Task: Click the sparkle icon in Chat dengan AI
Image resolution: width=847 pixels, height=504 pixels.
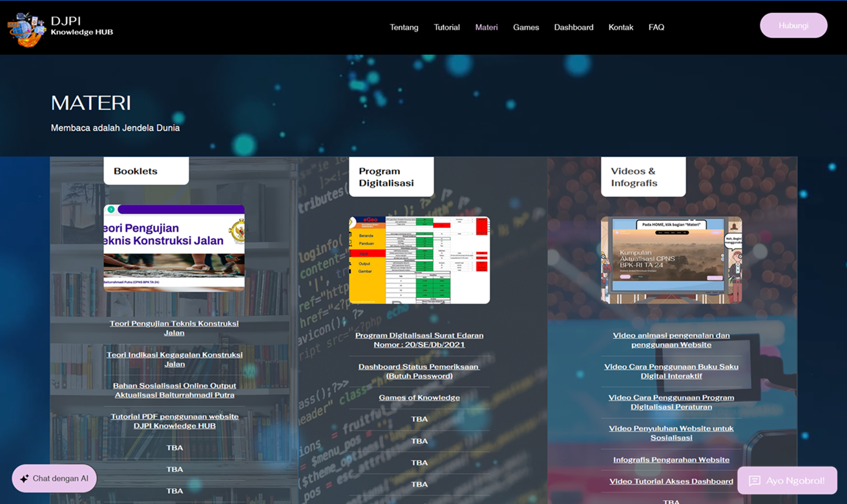Action: [x=25, y=479]
